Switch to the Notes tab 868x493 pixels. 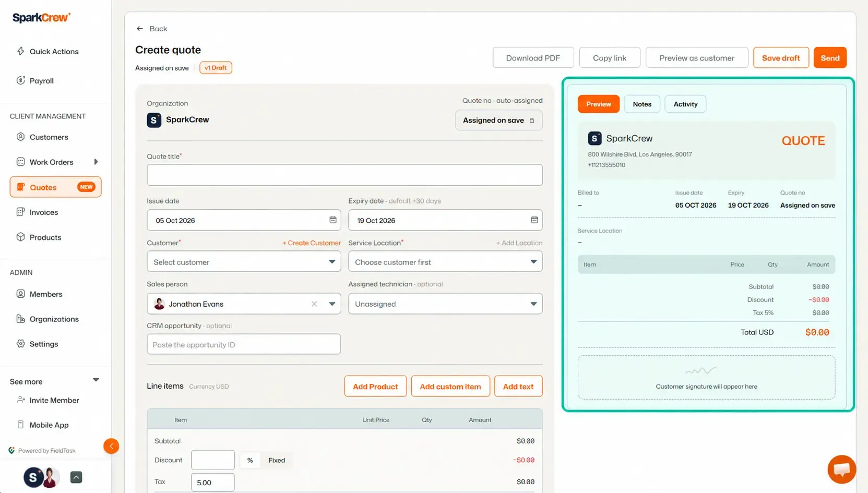[642, 104]
